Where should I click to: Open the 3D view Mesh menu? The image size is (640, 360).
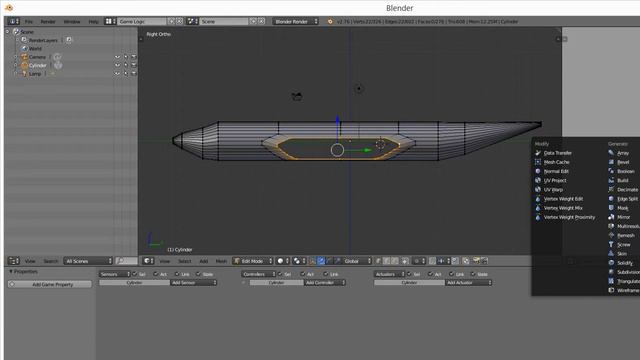(221, 261)
